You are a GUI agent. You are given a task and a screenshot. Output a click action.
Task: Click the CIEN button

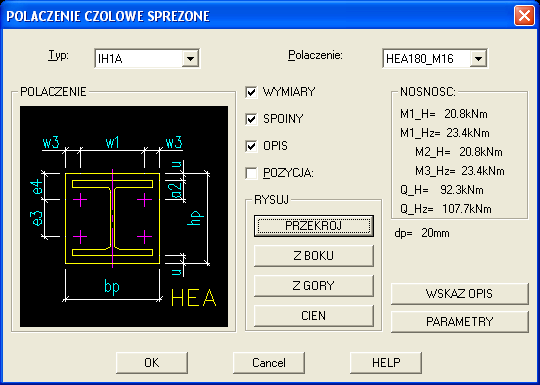[x=314, y=316]
